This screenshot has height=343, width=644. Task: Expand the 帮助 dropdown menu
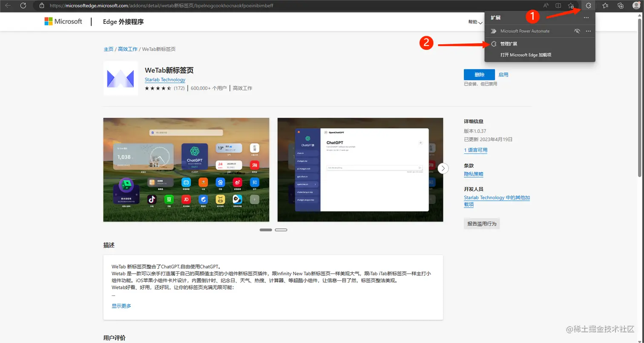point(475,22)
